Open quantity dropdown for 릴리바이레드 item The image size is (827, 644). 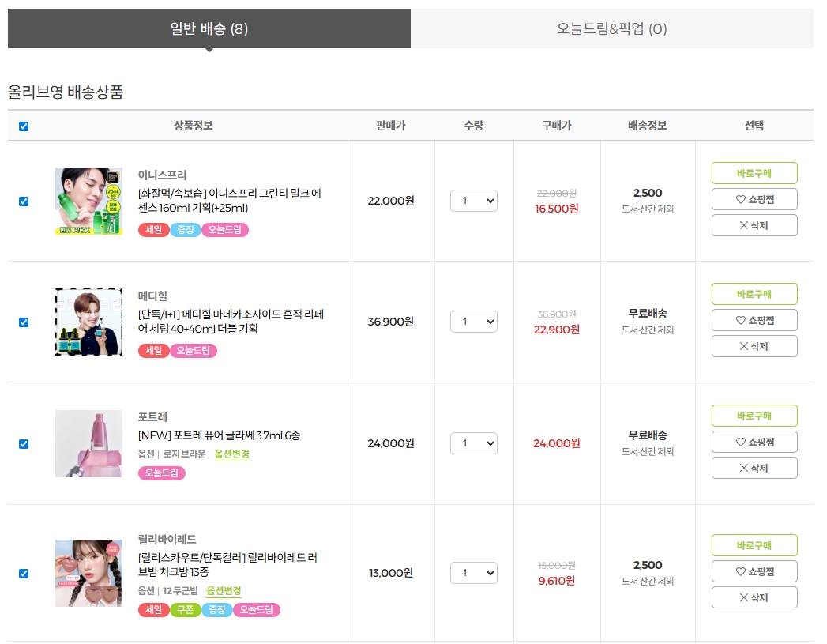pyautogui.click(x=474, y=573)
